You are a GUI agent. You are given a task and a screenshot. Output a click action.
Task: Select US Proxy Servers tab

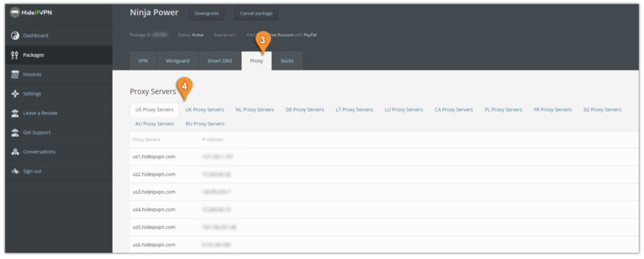(155, 109)
